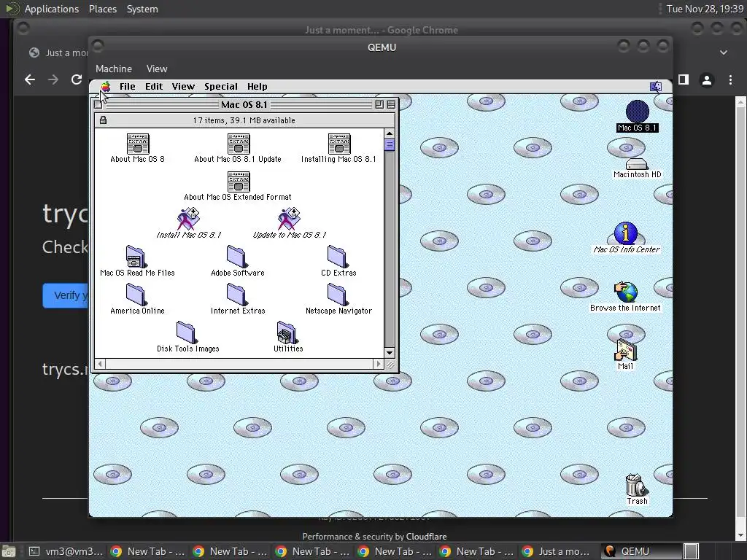Click the Verify button on the Chrome page
The width and height of the screenshot is (747, 560).
point(66,295)
